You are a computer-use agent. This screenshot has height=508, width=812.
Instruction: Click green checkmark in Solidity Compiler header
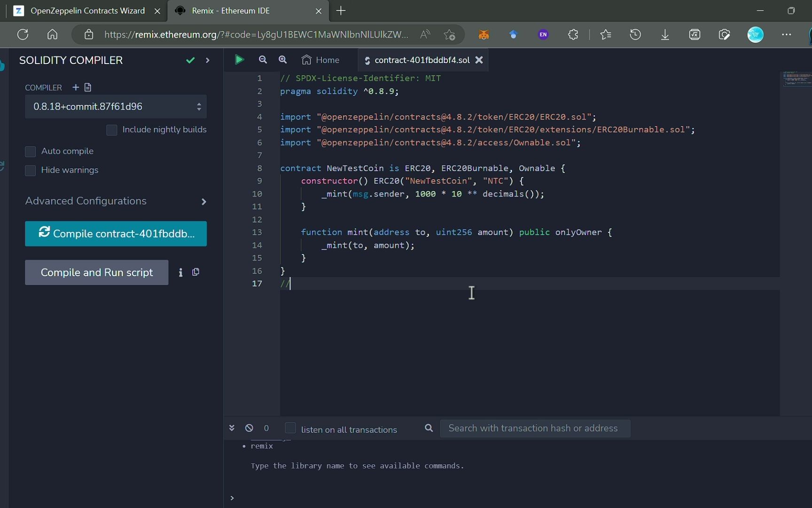(x=190, y=60)
